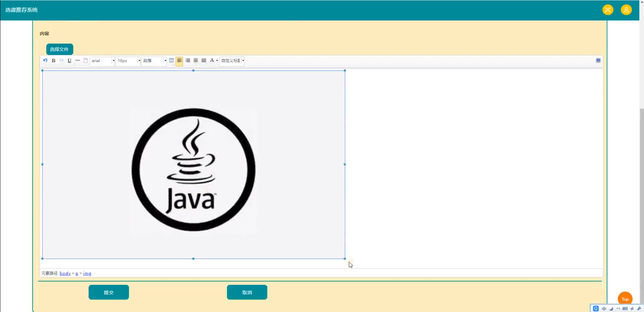The height and width of the screenshot is (312, 644).
Task: Open the IME wrench settings icon
Action: pos(639,309)
